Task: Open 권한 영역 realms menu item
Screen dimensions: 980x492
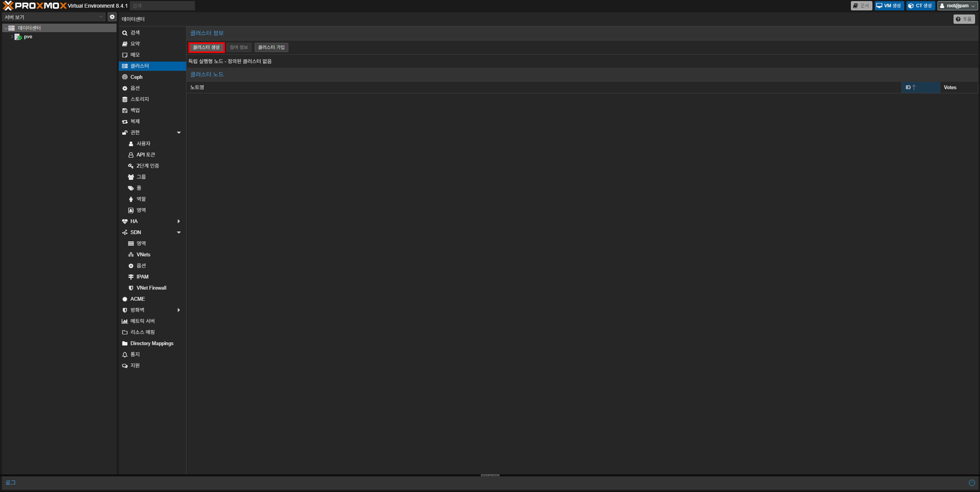Action: (x=152, y=210)
